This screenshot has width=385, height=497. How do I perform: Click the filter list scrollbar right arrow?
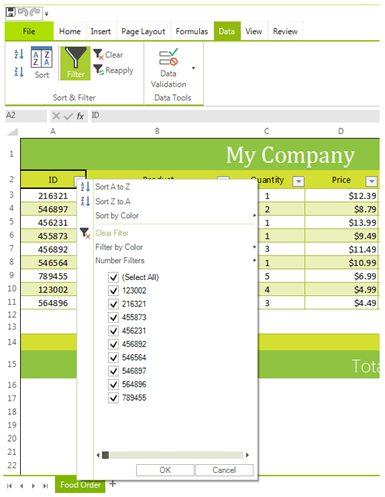247,455
